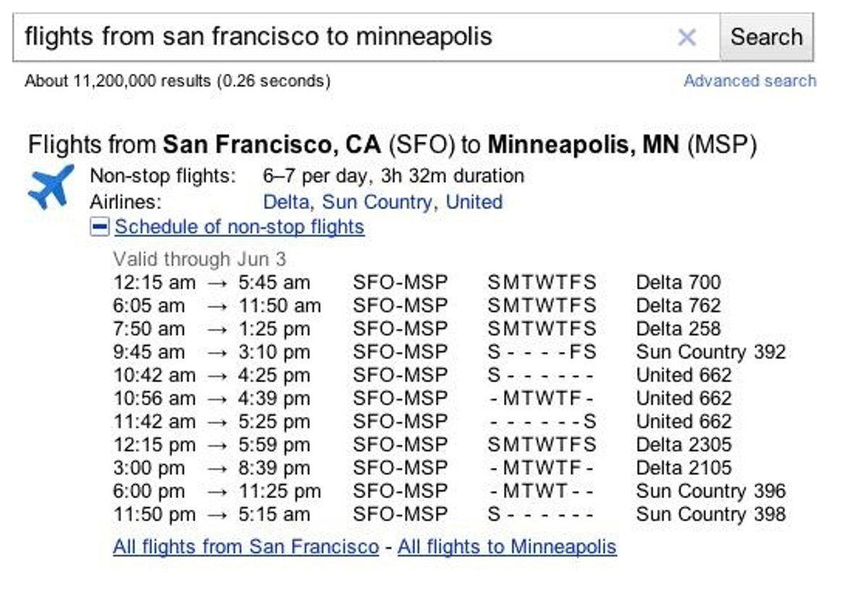Open Advanced search link
The height and width of the screenshot is (592, 868).
[x=749, y=81]
